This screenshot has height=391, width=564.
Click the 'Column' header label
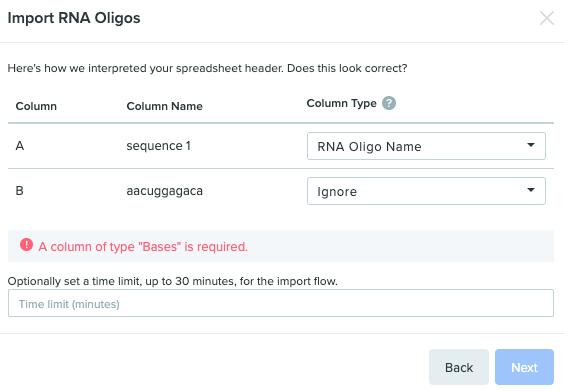(36, 106)
